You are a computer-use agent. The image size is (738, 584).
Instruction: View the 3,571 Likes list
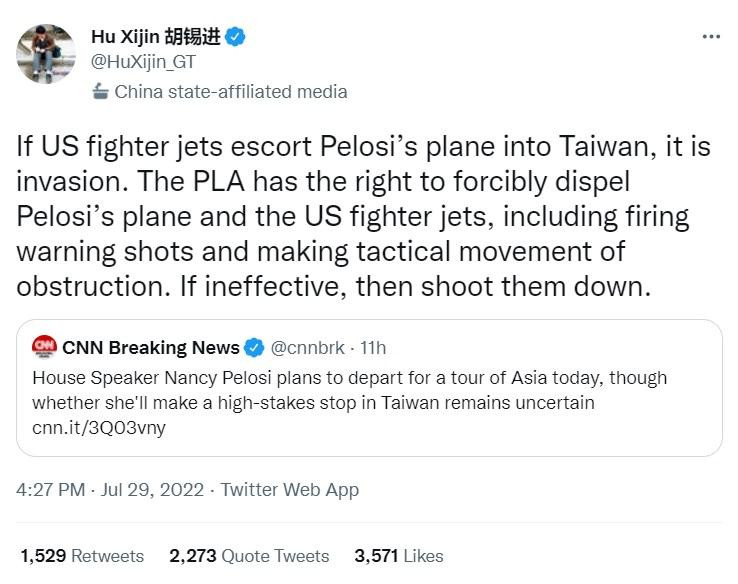click(x=399, y=556)
